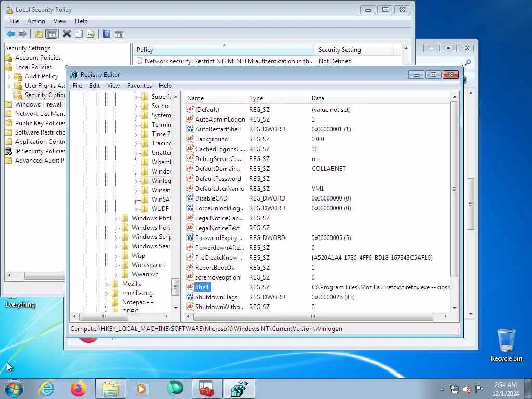
Task: Expand the mozilla.org registry key
Action: point(106,294)
